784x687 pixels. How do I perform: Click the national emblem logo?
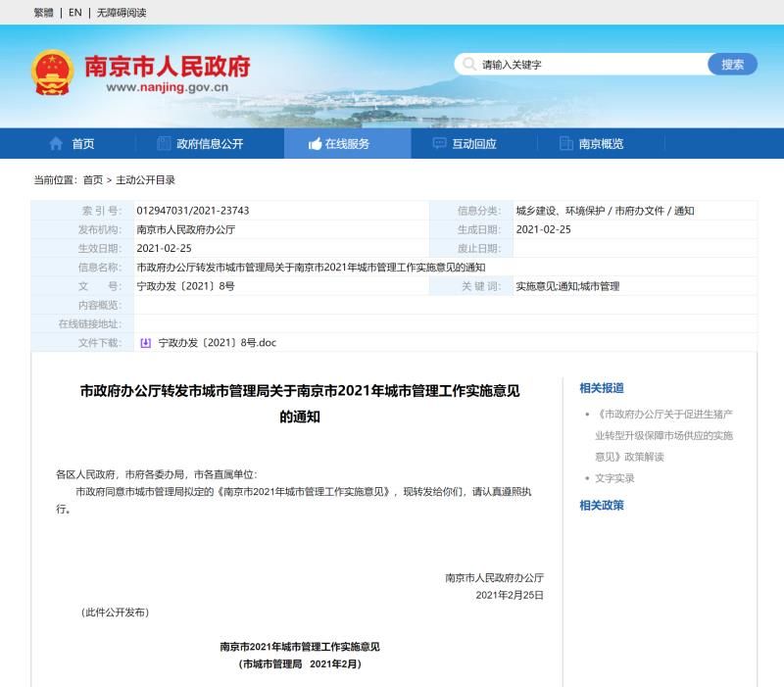(x=51, y=73)
